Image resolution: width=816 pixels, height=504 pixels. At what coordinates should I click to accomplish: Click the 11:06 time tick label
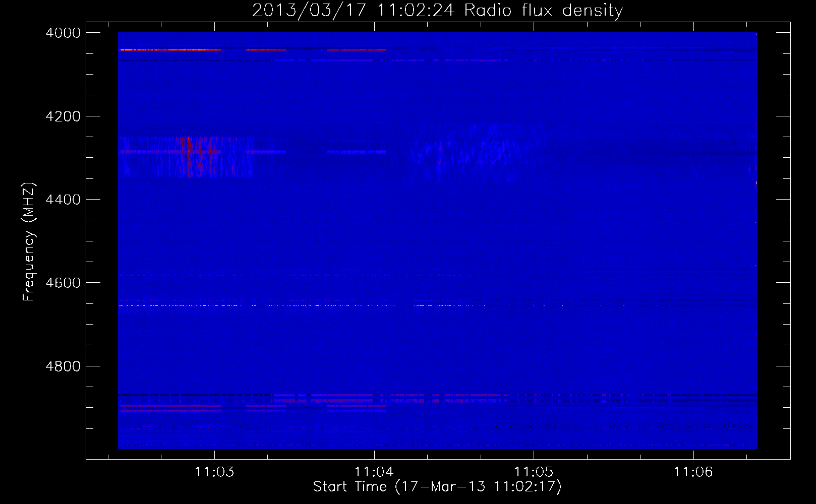click(x=693, y=472)
